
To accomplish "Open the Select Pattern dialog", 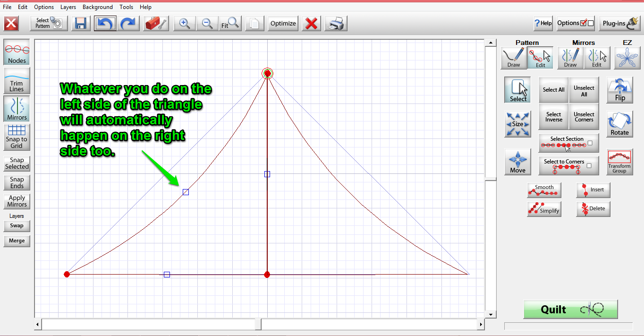I will click(49, 23).
